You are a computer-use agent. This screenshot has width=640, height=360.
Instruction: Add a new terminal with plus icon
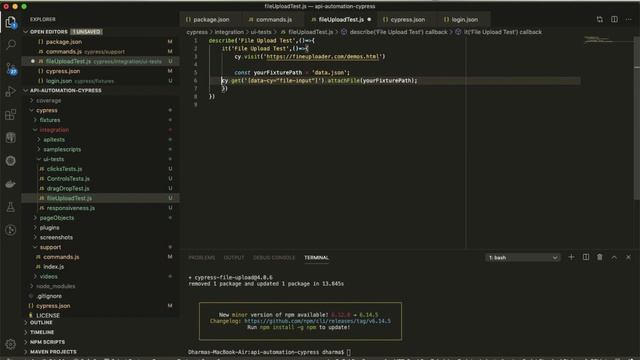[571, 257]
